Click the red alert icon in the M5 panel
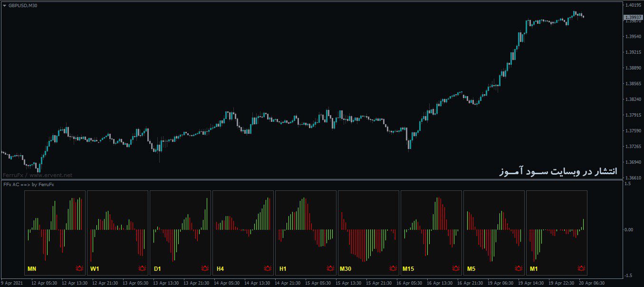644x287 pixels. coord(519,269)
